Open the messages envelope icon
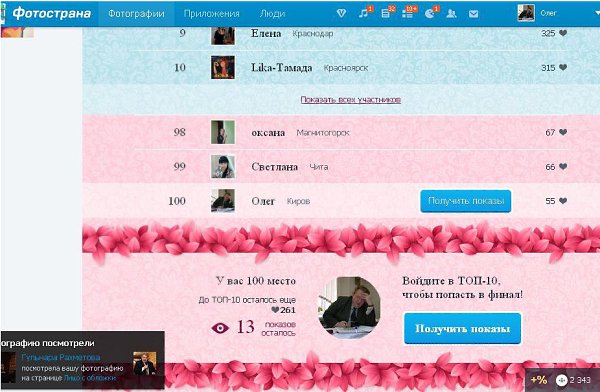Viewport: 600px width, 392px height. click(473, 14)
